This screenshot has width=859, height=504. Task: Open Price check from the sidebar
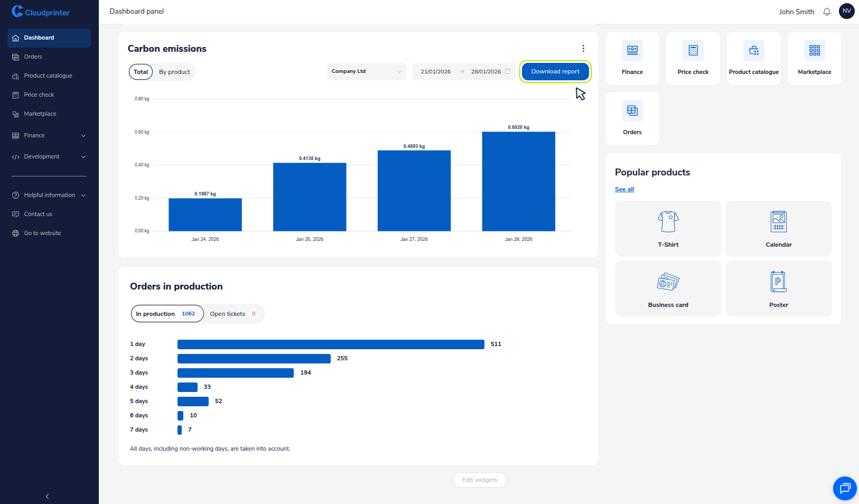tap(39, 95)
